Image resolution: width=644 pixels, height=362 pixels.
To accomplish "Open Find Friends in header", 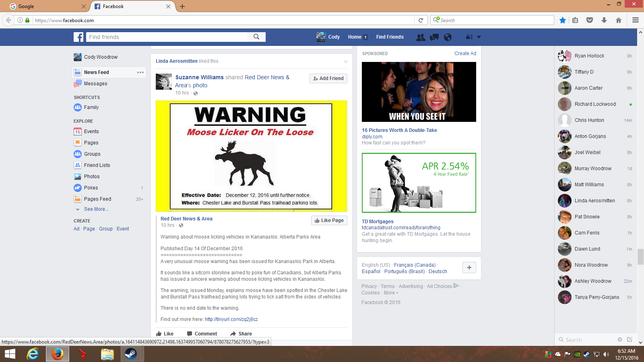I will click(390, 37).
